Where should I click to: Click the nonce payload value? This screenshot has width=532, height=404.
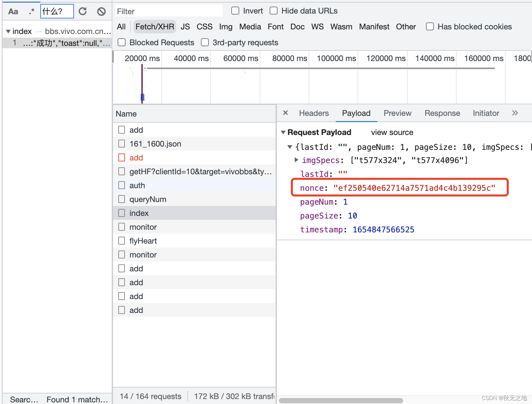(414, 188)
